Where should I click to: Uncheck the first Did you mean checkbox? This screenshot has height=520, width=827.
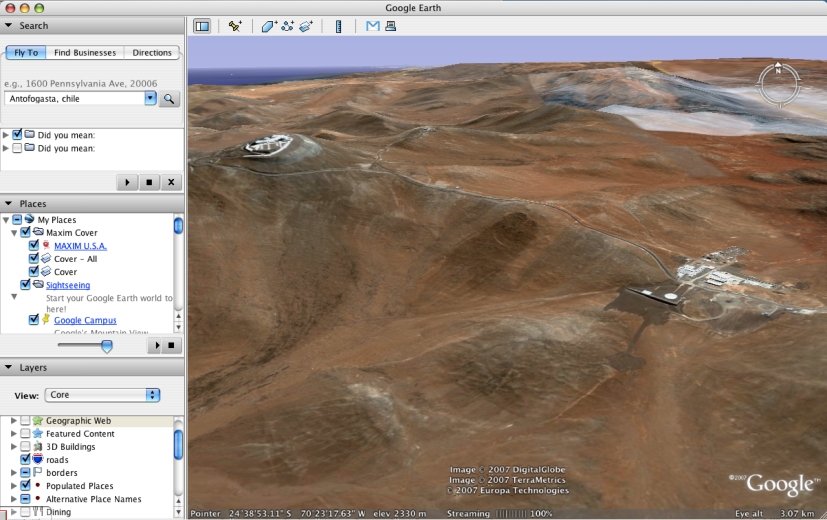17,134
